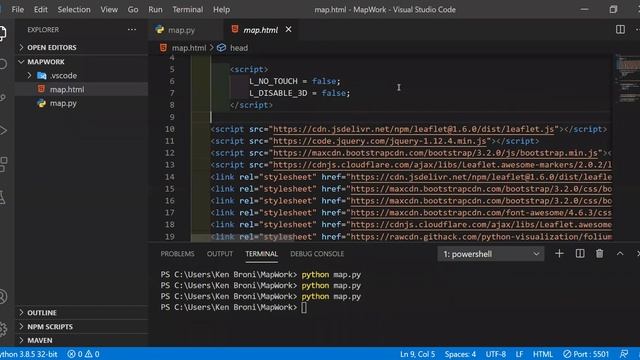Kill the terminal with trash icon
The width and height of the screenshot is (640, 360).
[x=599, y=253]
